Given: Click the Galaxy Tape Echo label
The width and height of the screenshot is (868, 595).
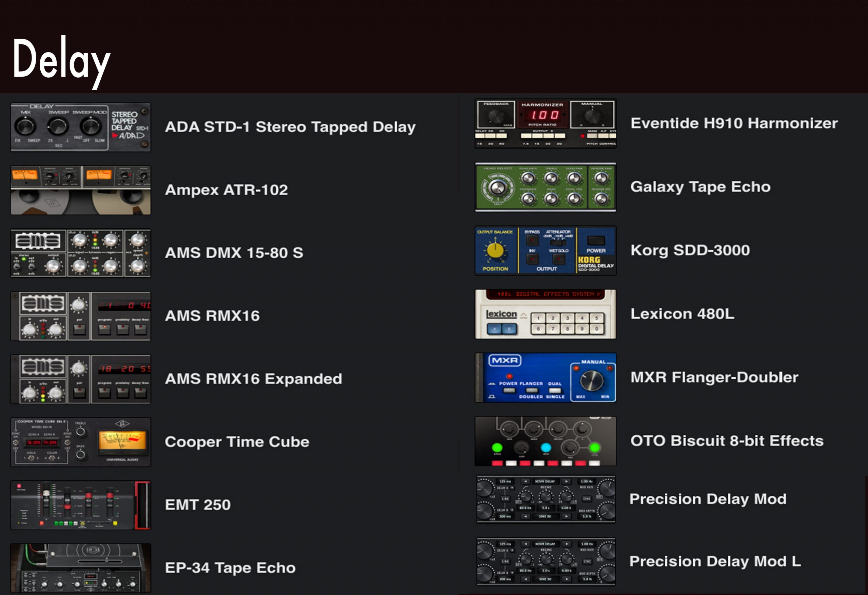Looking at the screenshot, I should 700,187.
